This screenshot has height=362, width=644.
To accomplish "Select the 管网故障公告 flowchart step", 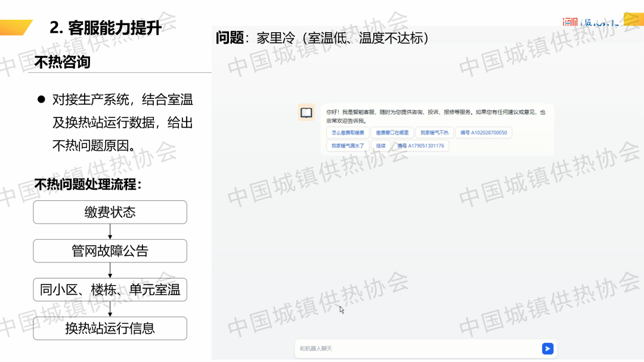I will (110, 251).
